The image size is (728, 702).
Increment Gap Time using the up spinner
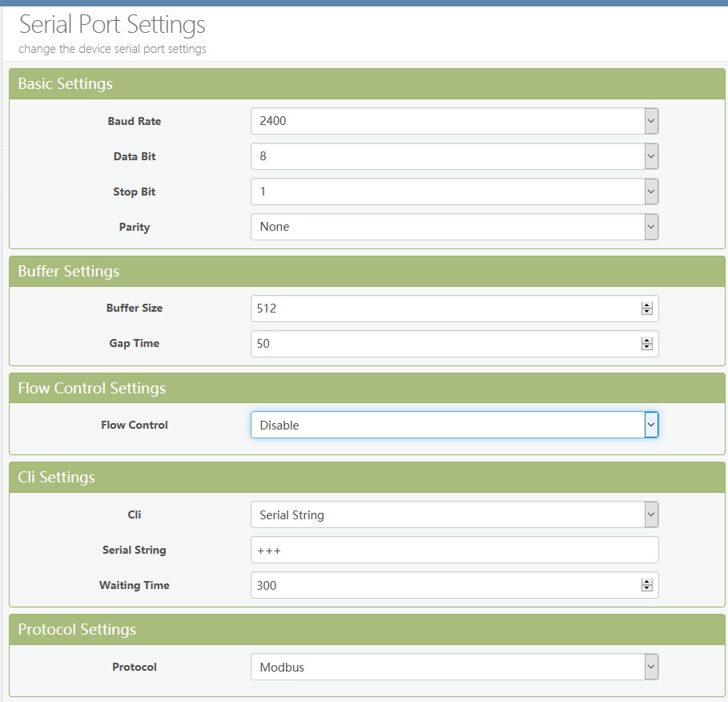click(646, 341)
